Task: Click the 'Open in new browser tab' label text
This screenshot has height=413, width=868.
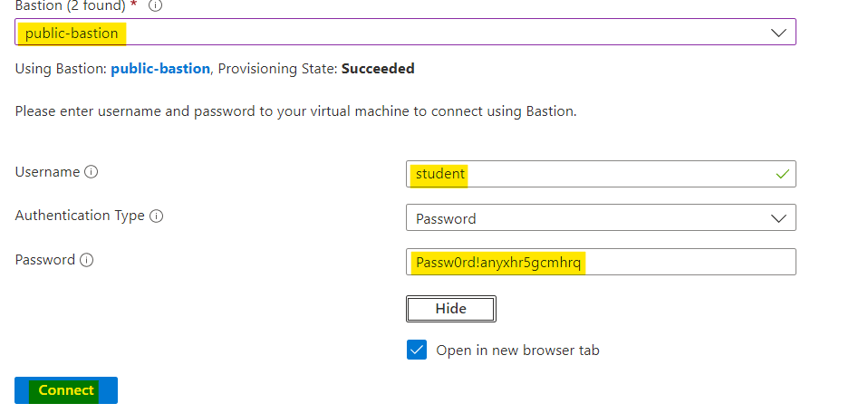Action: coord(517,351)
